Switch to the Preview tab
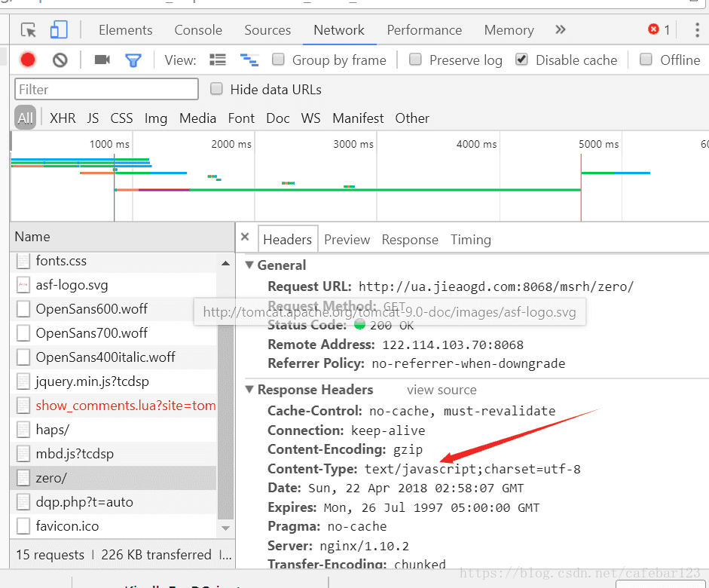 coord(347,239)
